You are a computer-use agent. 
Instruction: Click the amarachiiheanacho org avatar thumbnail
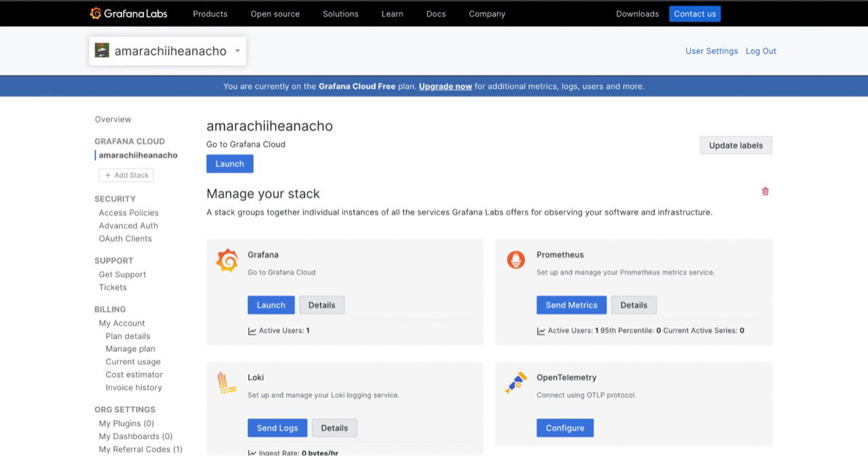[102, 50]
